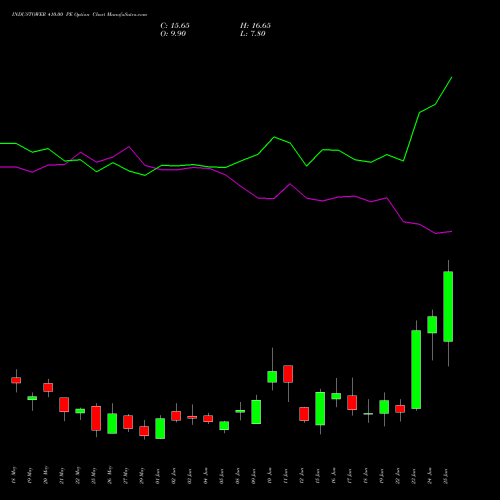Click the 18 May date label
Image resolution: width=500 pixels, height=500 pixels.
(14, 475)
